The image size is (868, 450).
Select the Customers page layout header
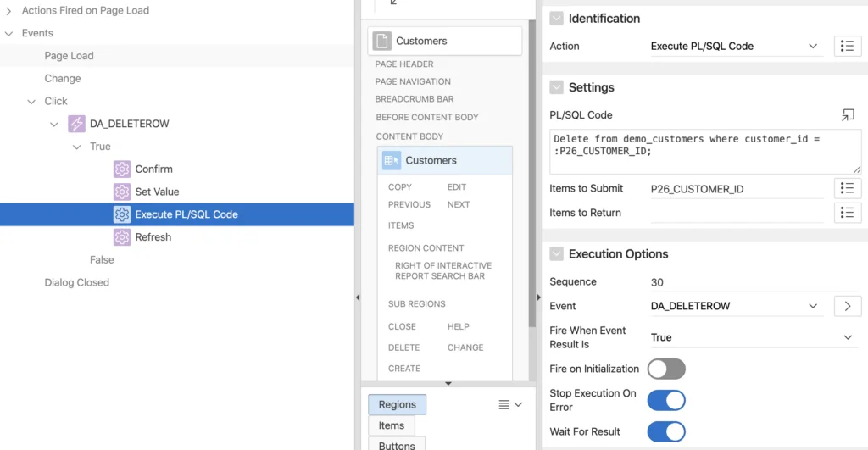pos(444,41)
